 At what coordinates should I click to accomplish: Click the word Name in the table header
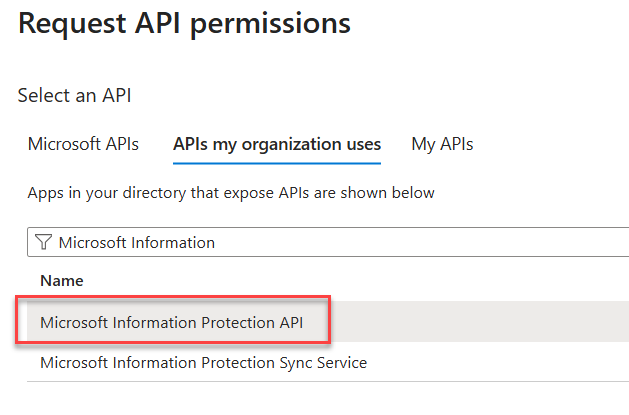click(61, 281)
